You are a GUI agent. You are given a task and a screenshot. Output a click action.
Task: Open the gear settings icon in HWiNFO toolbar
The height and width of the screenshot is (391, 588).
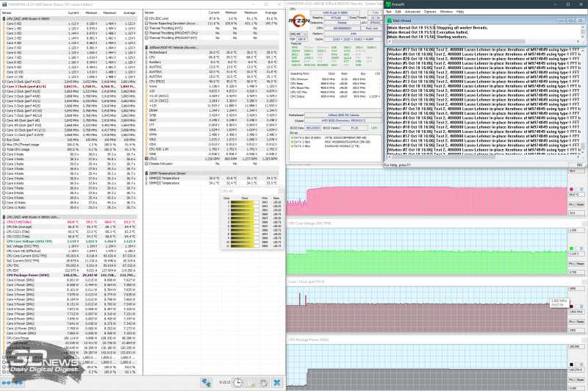264,382
